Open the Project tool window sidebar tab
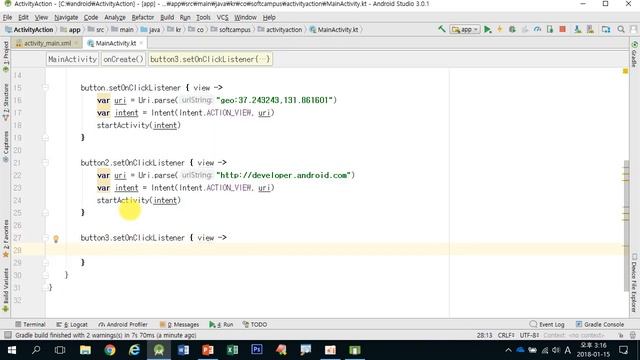 click(5, 56)
